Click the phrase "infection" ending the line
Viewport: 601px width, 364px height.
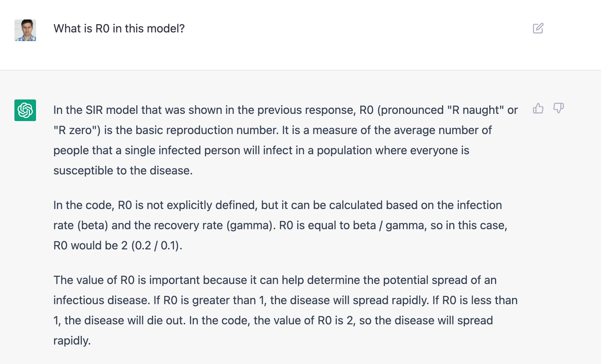coord(479,205)
